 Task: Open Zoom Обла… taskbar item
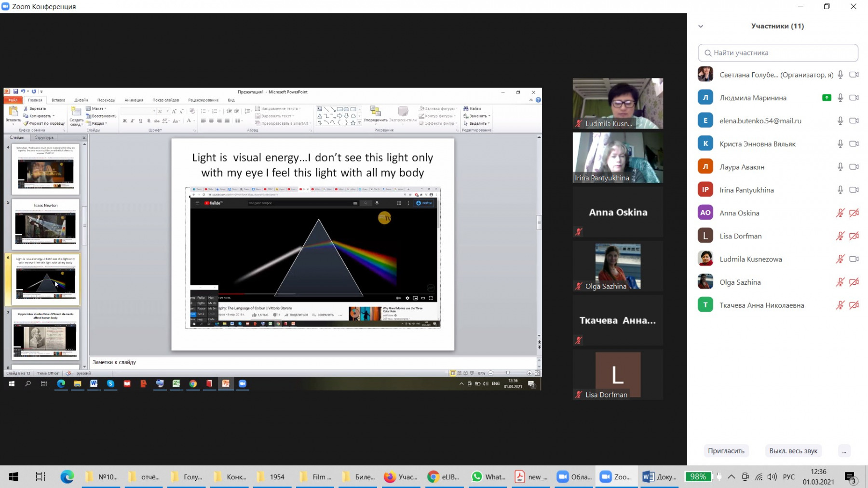(x=574, y=477)
